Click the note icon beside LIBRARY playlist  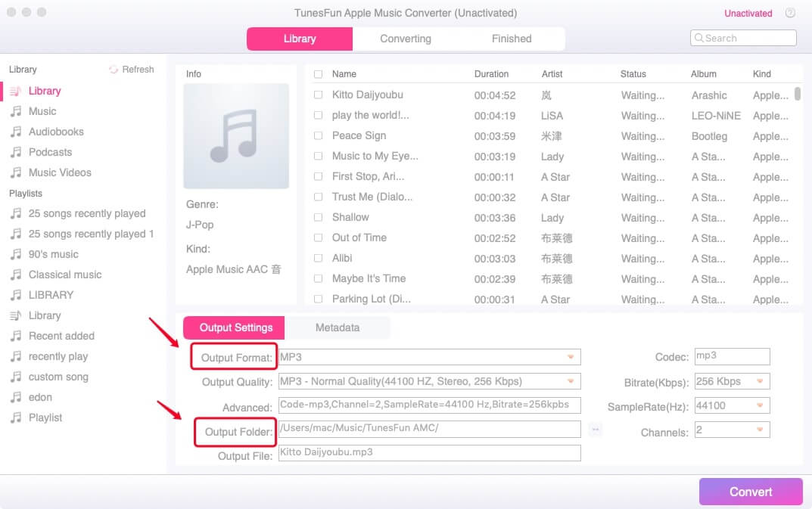[16, 295]
